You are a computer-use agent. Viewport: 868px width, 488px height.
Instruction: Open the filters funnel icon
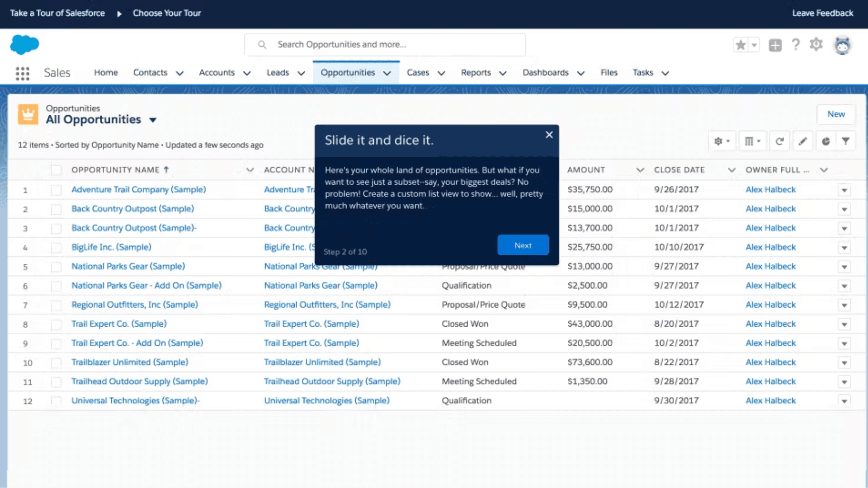coord(845,141)
